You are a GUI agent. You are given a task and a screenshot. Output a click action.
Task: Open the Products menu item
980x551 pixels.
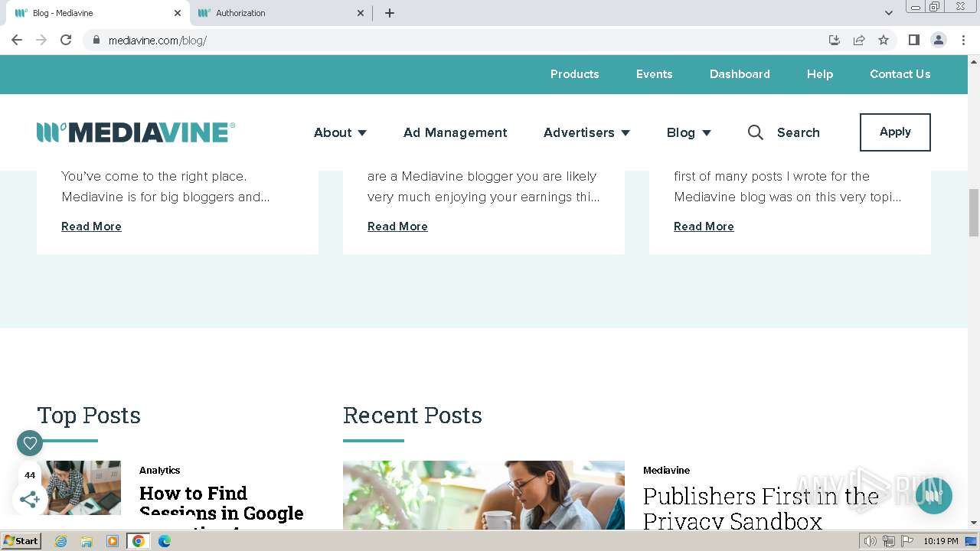coord(574,74)
